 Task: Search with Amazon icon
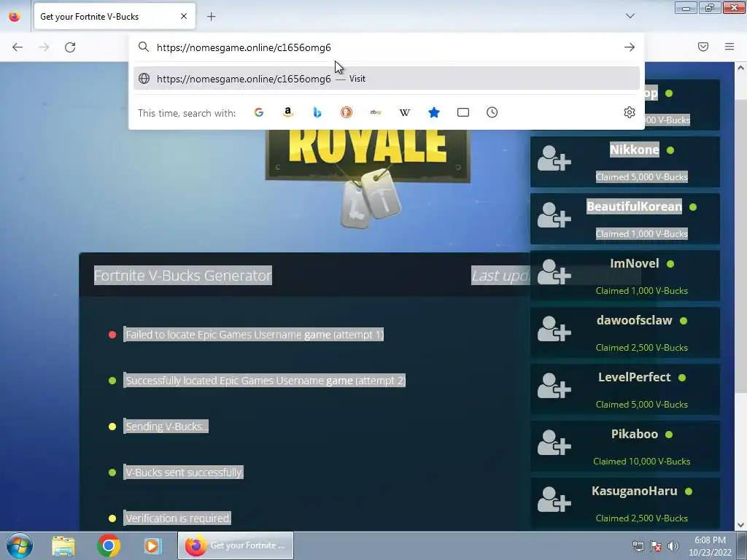(287, 112)
